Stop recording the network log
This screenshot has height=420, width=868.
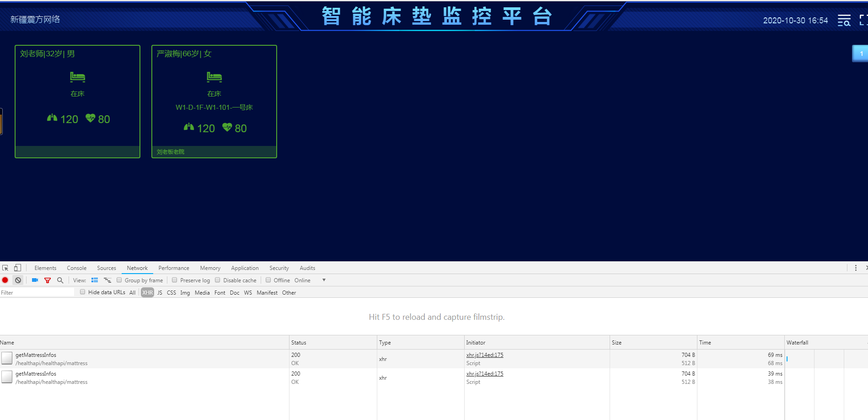pyautogui.click(x=5, y=280)
